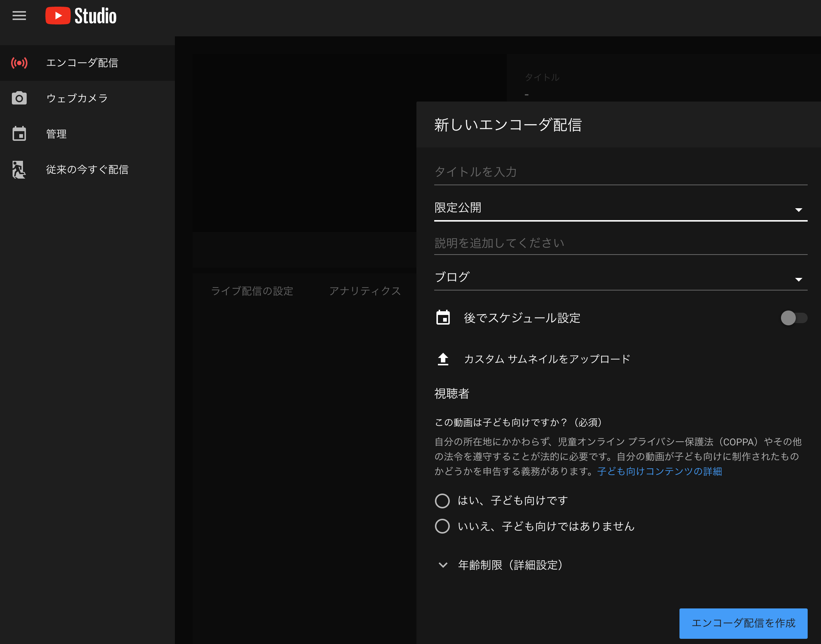821x644 pixels.
Task: Click the red live broadcast icon
Action: coord(19,63)
